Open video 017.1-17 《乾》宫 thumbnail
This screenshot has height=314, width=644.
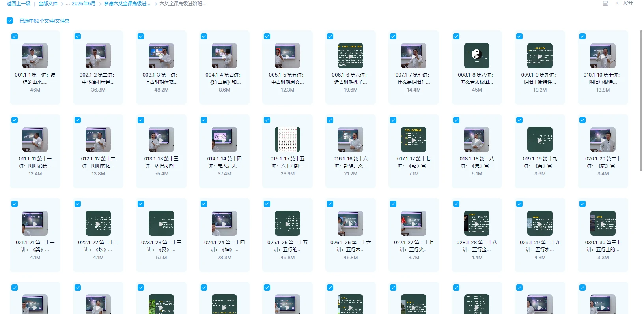point(413,139)
